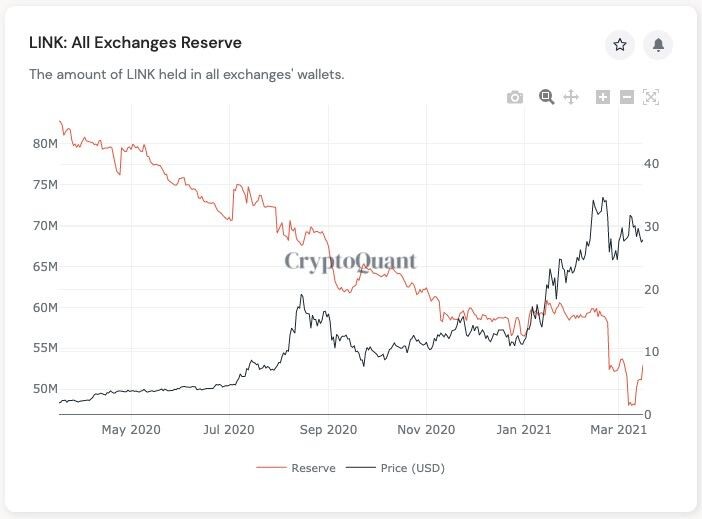Image resolution: width=702 pixels, height=519 pixels.
Task: Open alerts with the bell icon
Action: (658, 45)
